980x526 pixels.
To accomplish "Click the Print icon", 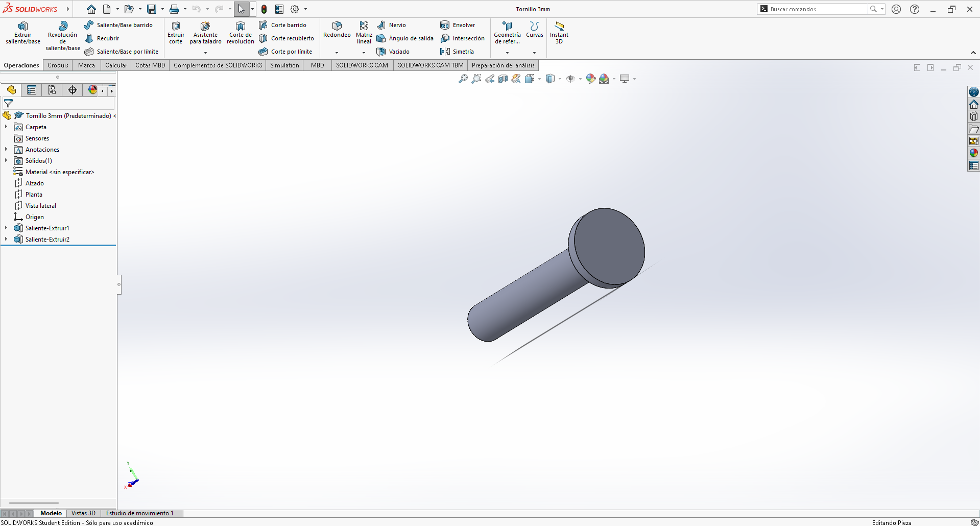I will (x=174, y=9).
